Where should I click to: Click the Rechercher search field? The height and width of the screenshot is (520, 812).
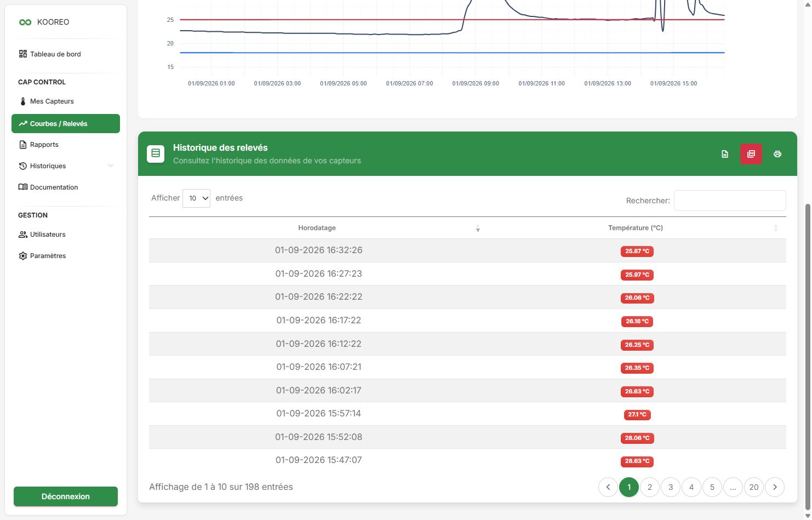[x=730, y=201]
